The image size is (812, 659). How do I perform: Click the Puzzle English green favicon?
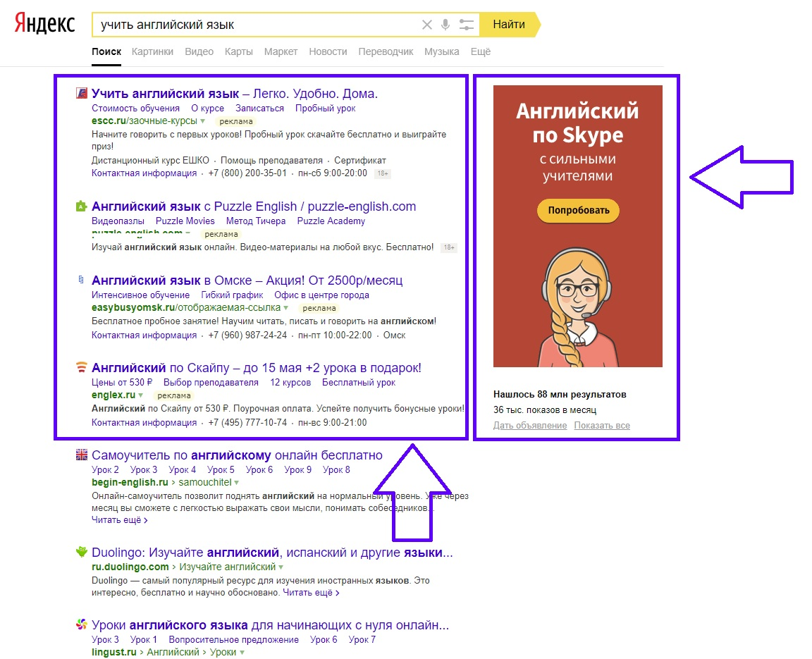81,206
